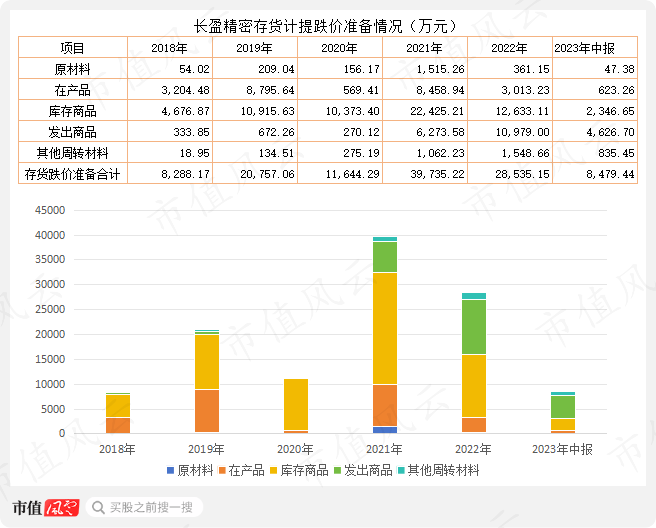Viewport: 656px width, 528px height.
Task: Click the value 11,644.29
Action: tap(352, 174)
